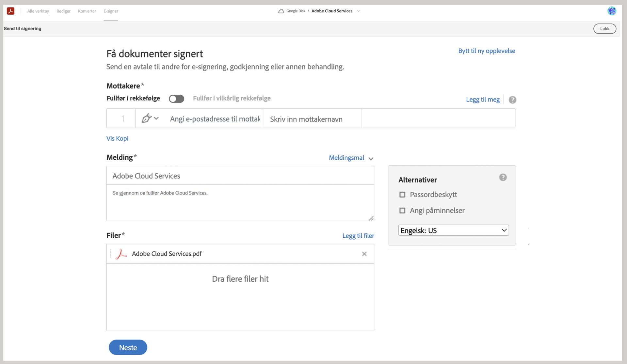Click the Legg til meg link
This screenshot has width=627, height=364.
483,100
